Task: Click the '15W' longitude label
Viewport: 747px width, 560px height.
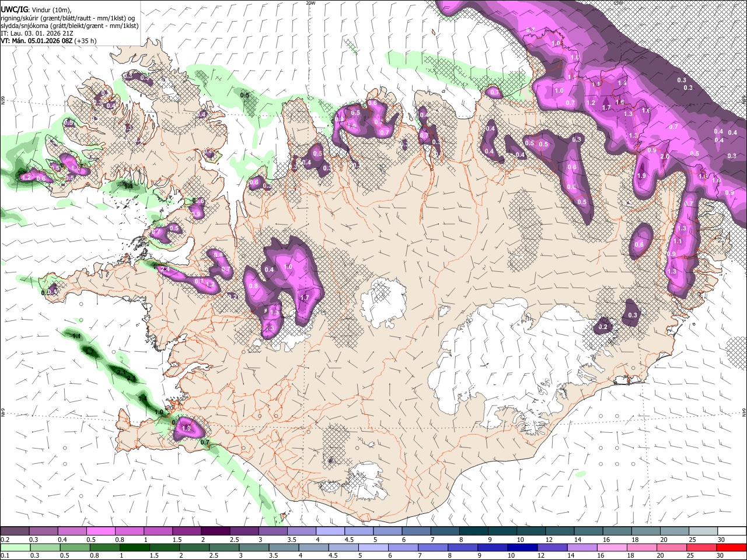Action: click(x=618, y=3)
